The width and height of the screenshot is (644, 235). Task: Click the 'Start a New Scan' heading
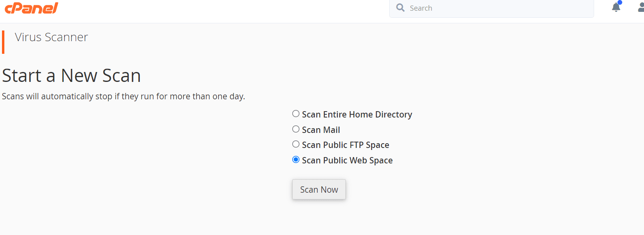(71, 76)
